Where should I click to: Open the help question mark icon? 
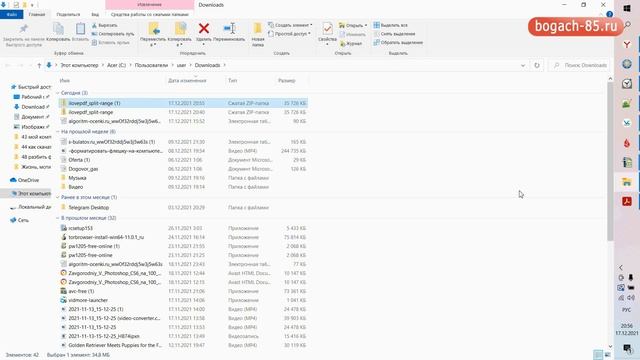click(x=609, y=14)
